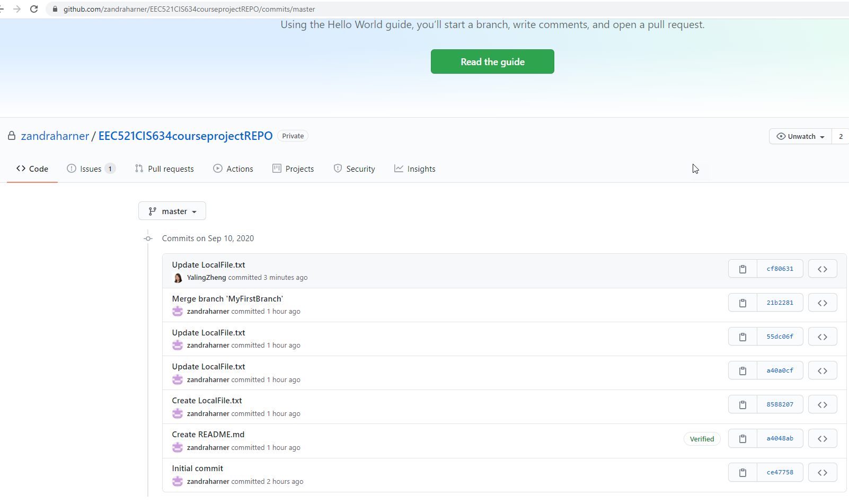This screenshot has width=849, height=504.
Task: Click the branch icon in the master selector
Action: (x=153, y=211)
